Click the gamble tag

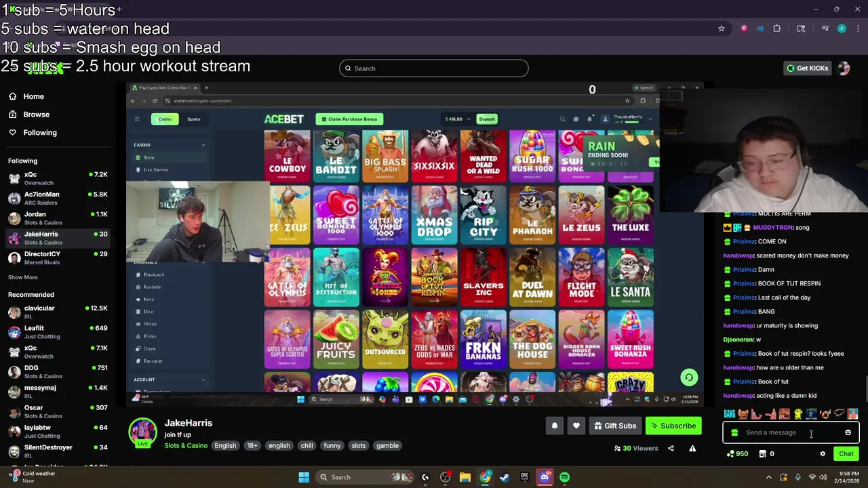pyautogui.click(x=387, y=445)
